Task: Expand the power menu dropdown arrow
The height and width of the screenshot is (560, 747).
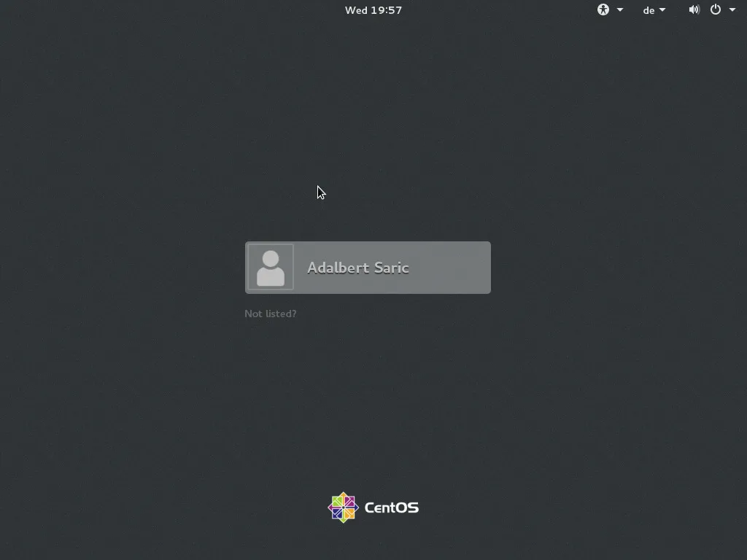Action: tap(733, 10)
